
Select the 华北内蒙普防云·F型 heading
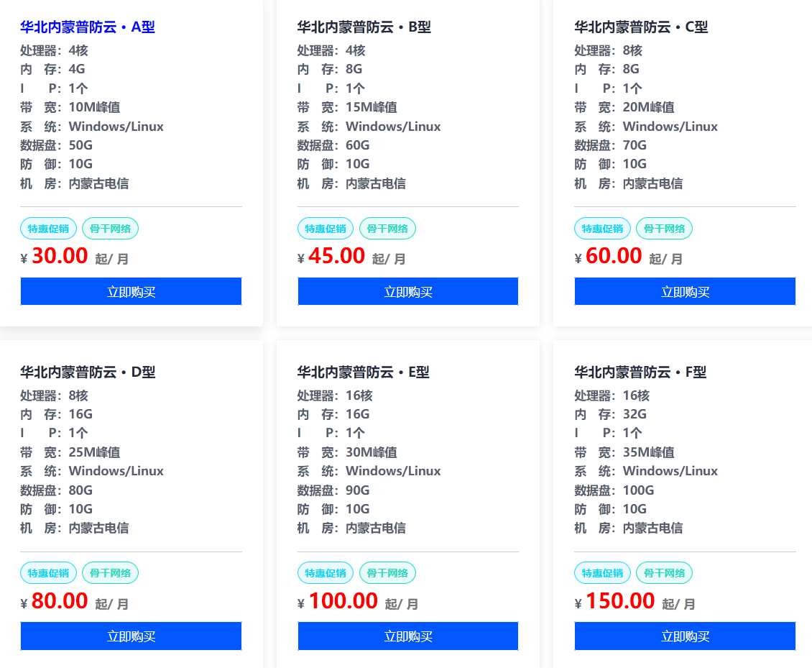(x=640, y=372)
